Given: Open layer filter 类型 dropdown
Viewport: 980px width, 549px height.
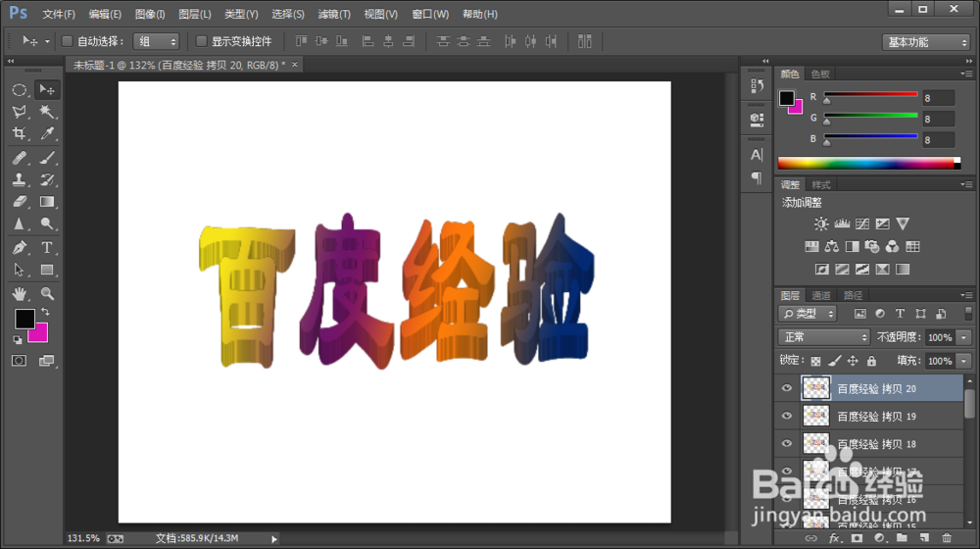Looking at the screenshot, I should (x=808, y=314).
